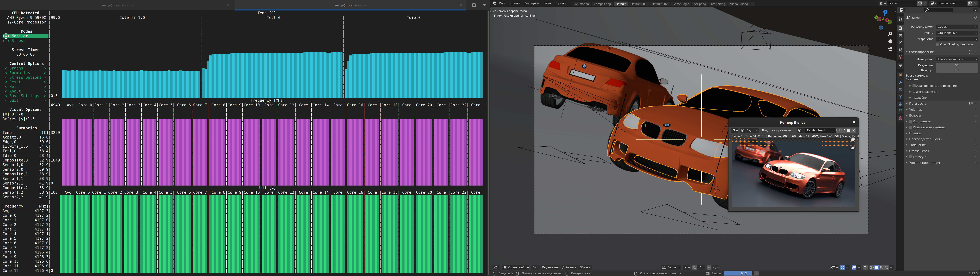The image size is (980, 276).
Task: Open Stress Options in terminal
Action: tap(26, 77)
